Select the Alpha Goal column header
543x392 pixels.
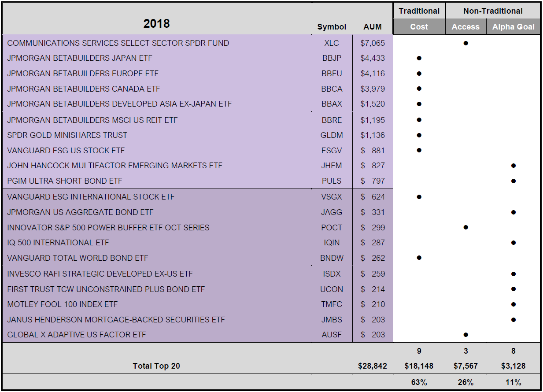click(513, 27)
